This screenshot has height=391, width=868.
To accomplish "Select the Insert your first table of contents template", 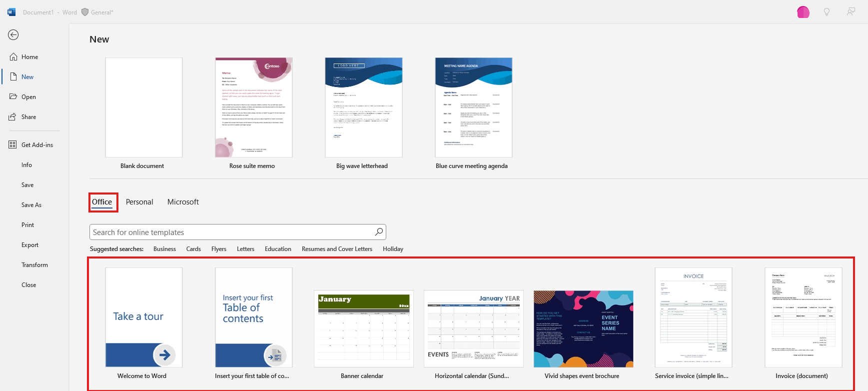I will click(x=254, y=317).
